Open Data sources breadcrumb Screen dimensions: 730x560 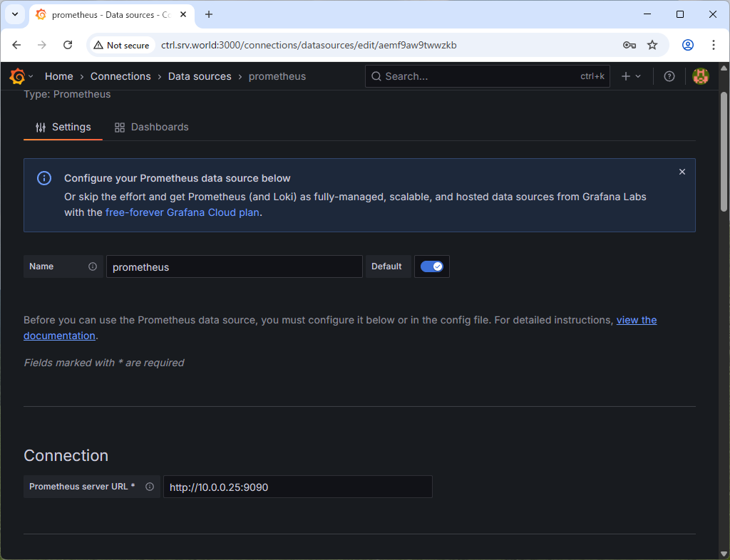[x=200, y=76]
